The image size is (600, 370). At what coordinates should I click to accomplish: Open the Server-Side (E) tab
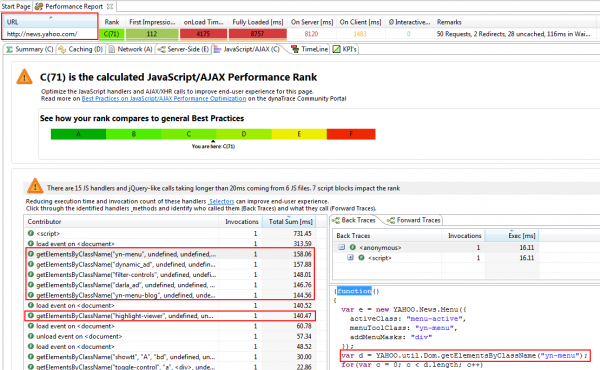click(183, 49)
